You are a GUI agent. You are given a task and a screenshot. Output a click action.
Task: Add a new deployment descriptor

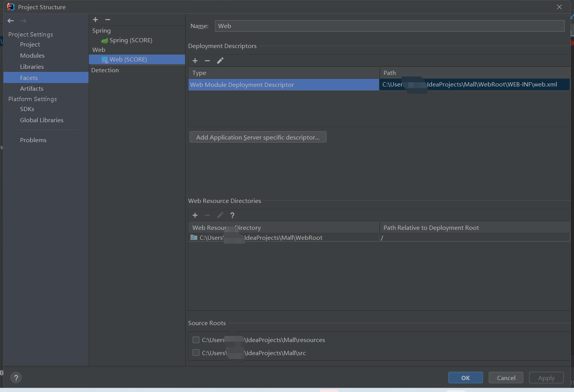pyautogui.click(x=195, y=61)
